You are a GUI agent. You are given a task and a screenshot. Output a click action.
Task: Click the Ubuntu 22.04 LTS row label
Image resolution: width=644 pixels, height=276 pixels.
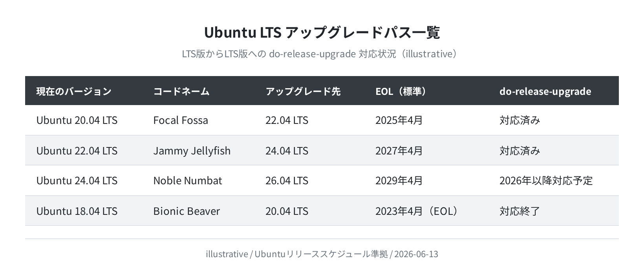(77, 151)
